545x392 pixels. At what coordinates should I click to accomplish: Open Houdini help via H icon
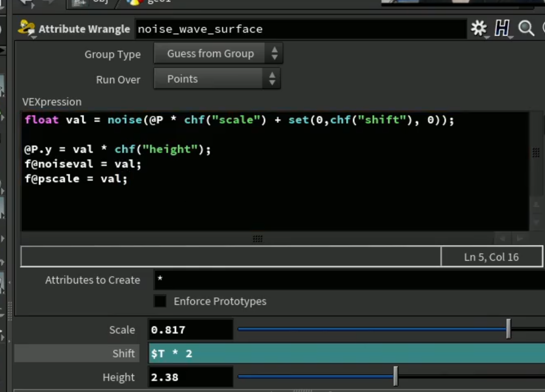pyautogui.click(x=502, y=28)
